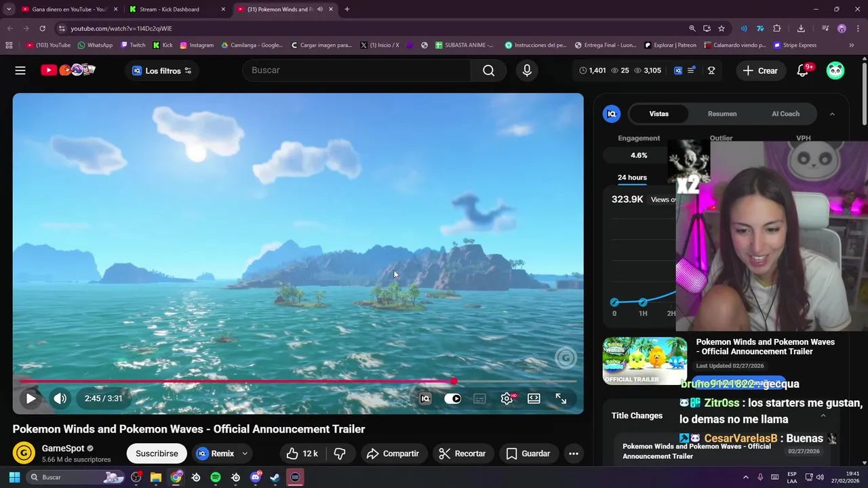Switch to the AI Coach tab
The image size is (868, 488).
[785, 114]
